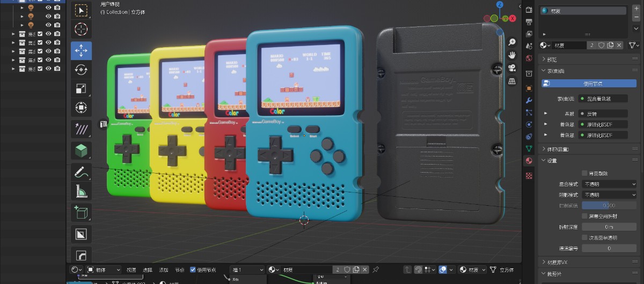Tick the 屏幕空间折射 checkbox

(x=585, y=216)
